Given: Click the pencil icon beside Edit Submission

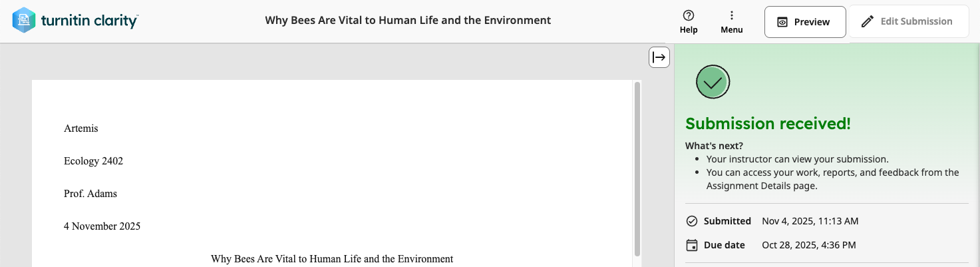Looking at the screenshot, I should coord(867,21).
